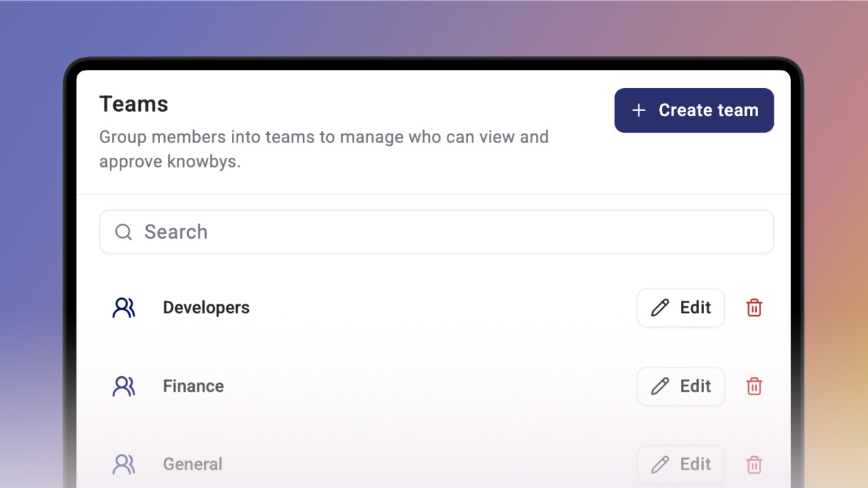This screenshot has width=868, height=488.
Task: Edit the Developers team
Action: tap(681, 308)
